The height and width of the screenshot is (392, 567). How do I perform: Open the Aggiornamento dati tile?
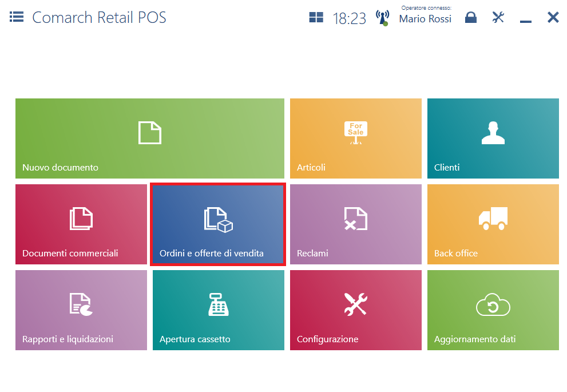pyautogui.click(x=493, y=310)
